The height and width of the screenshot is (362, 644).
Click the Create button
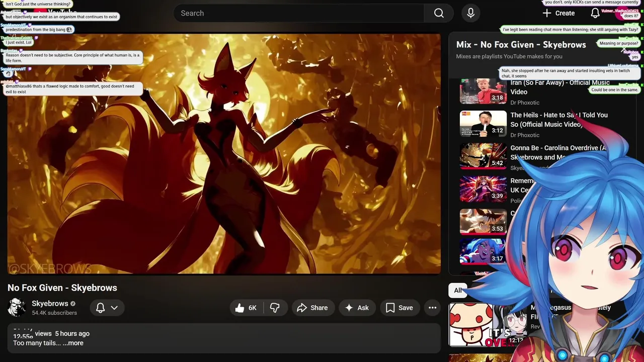[558, 13]
